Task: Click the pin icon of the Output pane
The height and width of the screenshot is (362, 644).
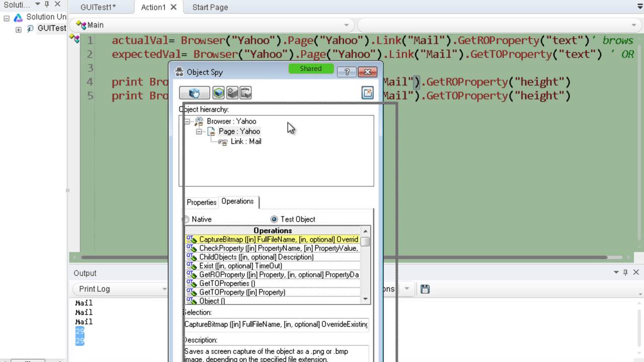Action: click(625, 273)
